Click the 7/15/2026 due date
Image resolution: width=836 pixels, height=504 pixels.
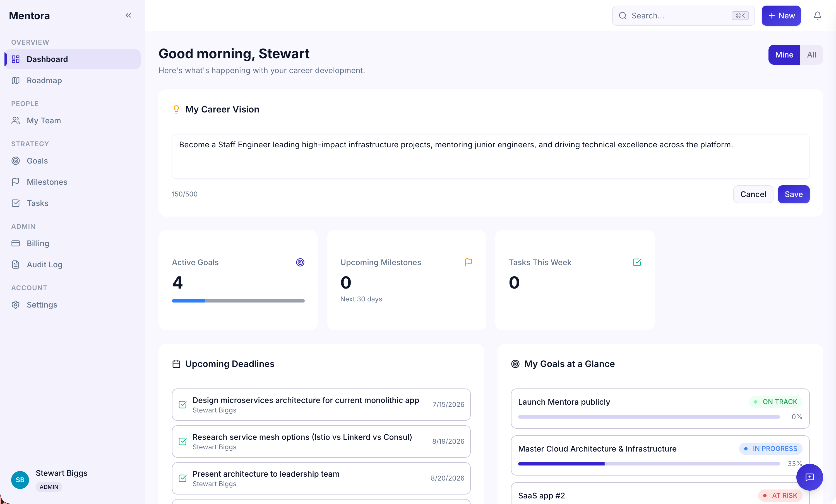coord(448,405)
